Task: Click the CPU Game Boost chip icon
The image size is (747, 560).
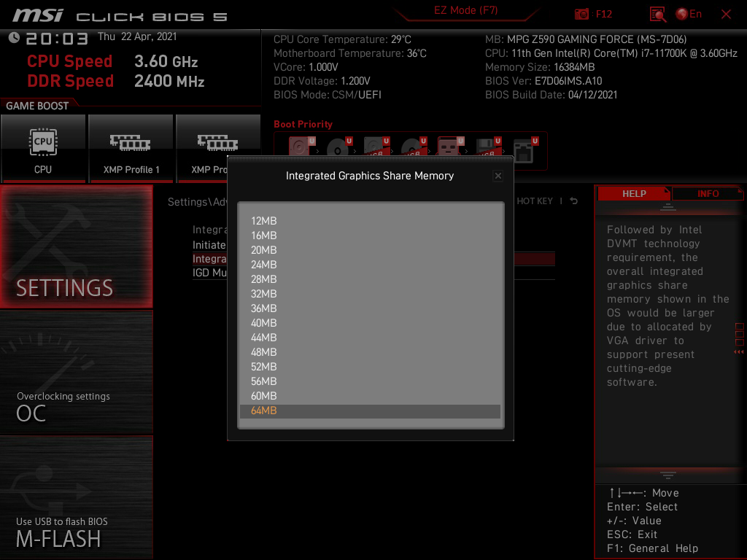Action: coord(43,142)
